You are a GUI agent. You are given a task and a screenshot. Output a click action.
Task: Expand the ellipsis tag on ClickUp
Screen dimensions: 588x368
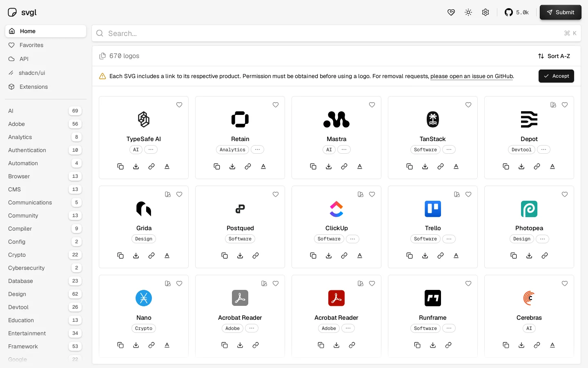[x=353, y=239]
